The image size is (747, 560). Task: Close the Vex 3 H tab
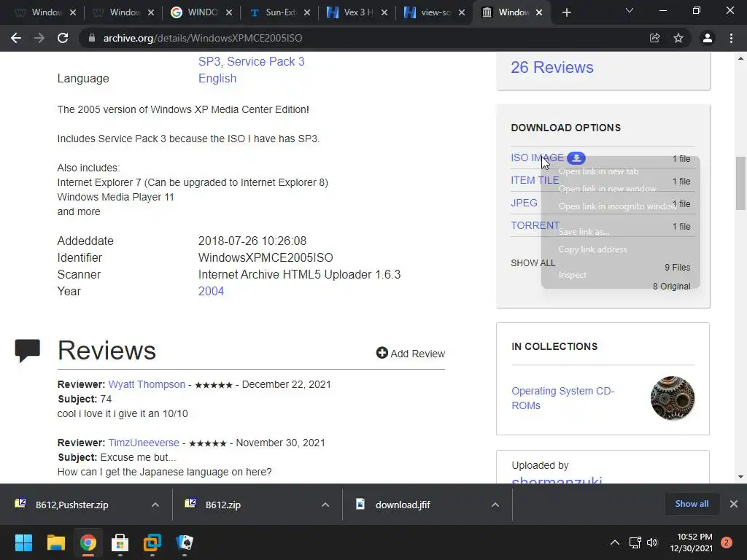coord(384,12)
